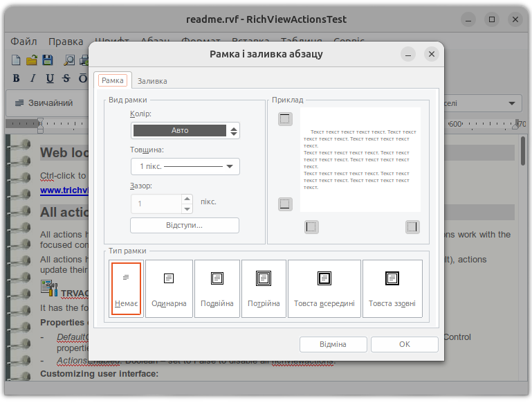Open the Файл menu
Screen dimensions: 532x403
[x=24, y=42]
